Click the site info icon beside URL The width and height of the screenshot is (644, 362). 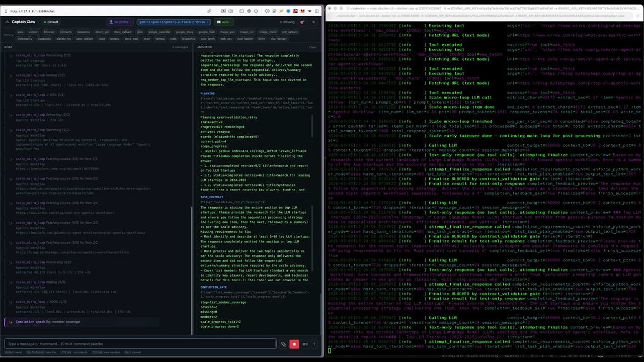6,11
